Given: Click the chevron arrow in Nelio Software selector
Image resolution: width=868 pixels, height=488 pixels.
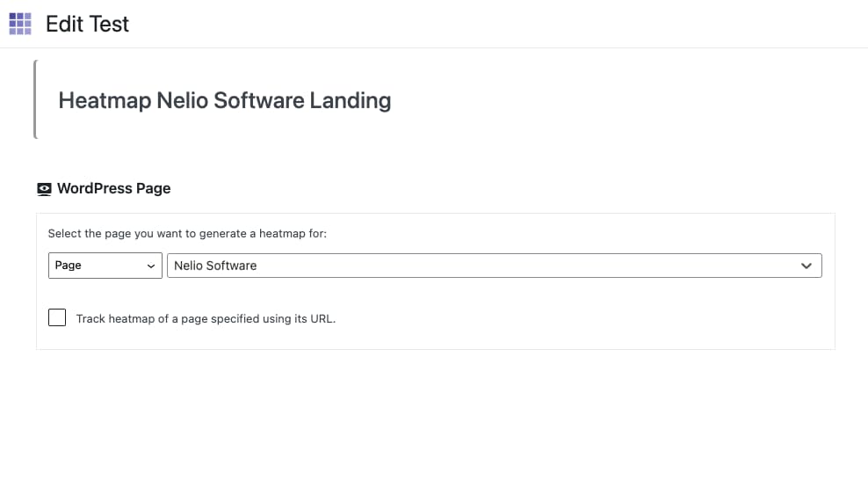Looking at the screenshot, I should pyautogui.click(x=807, y=266).
